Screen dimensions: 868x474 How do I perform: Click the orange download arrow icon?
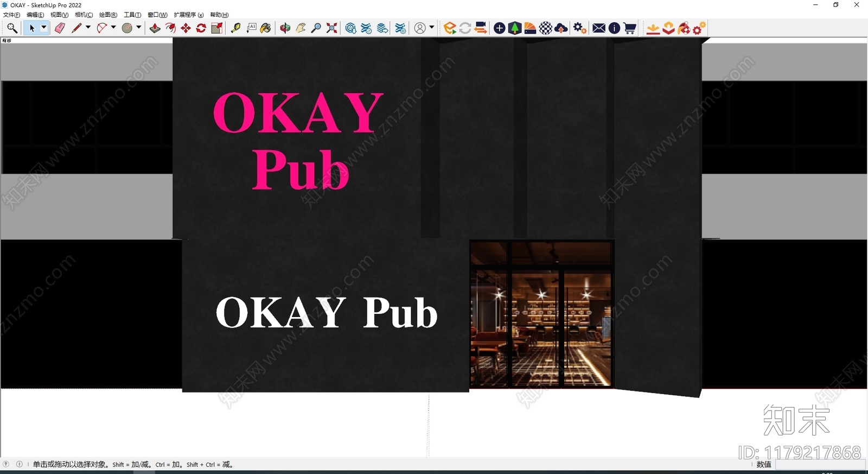[653, 28]
